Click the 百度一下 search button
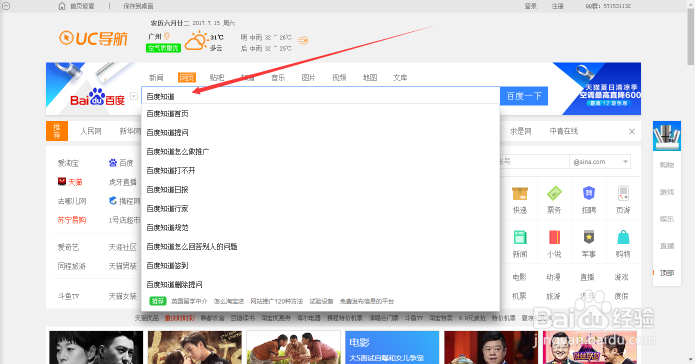This screenshot has width=695, height=364. (x=524, y=96)
